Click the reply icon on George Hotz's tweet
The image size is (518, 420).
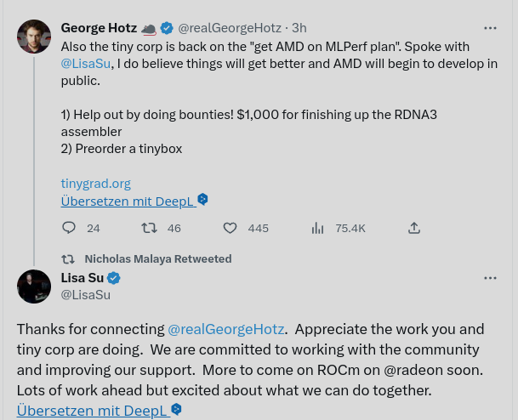(70, 228)
